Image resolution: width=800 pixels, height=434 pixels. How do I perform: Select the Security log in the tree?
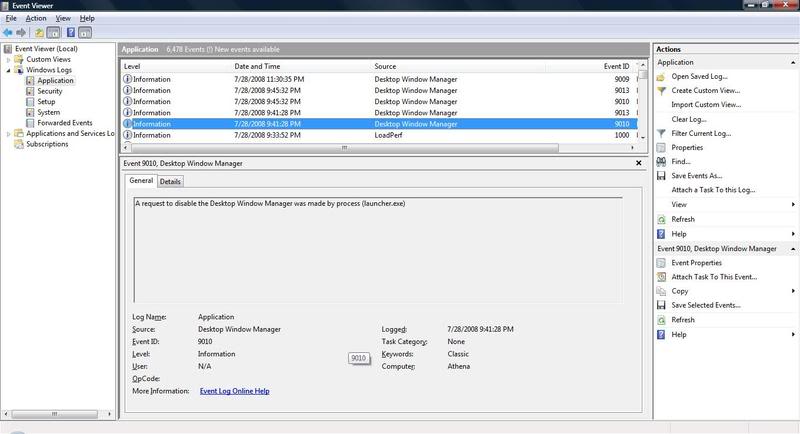coord(49,91)
